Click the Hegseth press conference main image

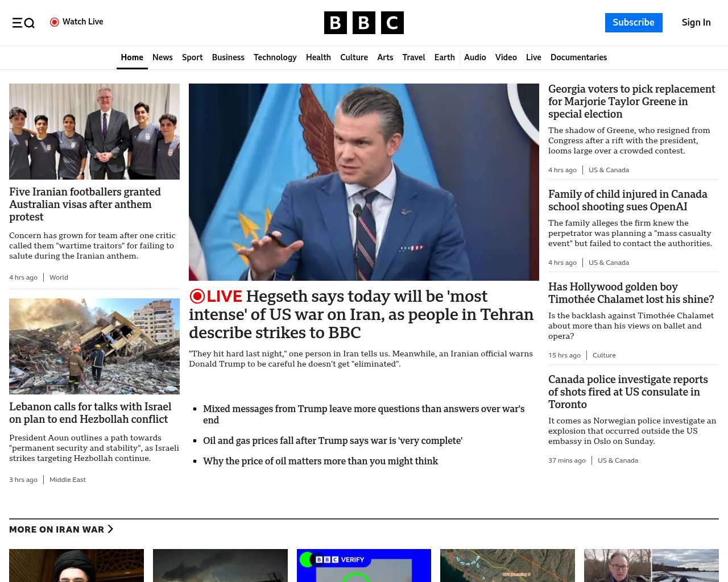[363, 182]
